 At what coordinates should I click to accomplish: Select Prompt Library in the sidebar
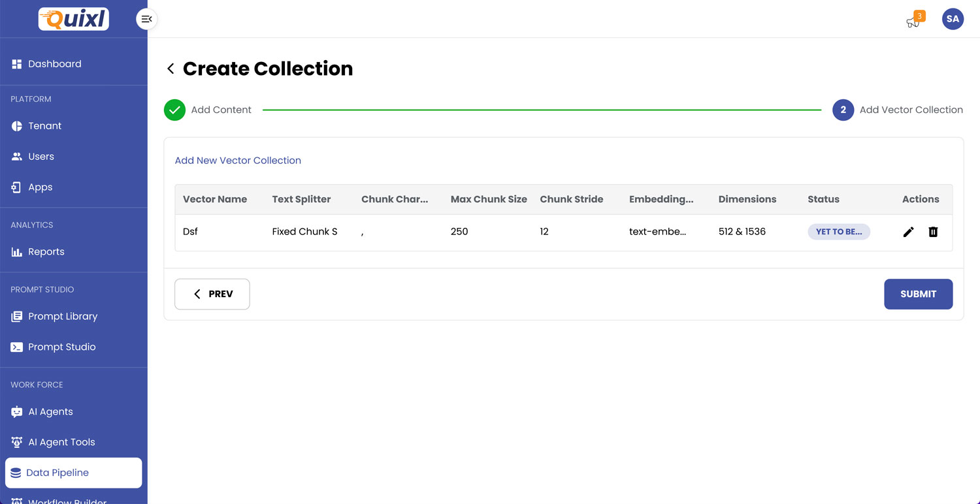pyautogui.click(x=62, y=317)
